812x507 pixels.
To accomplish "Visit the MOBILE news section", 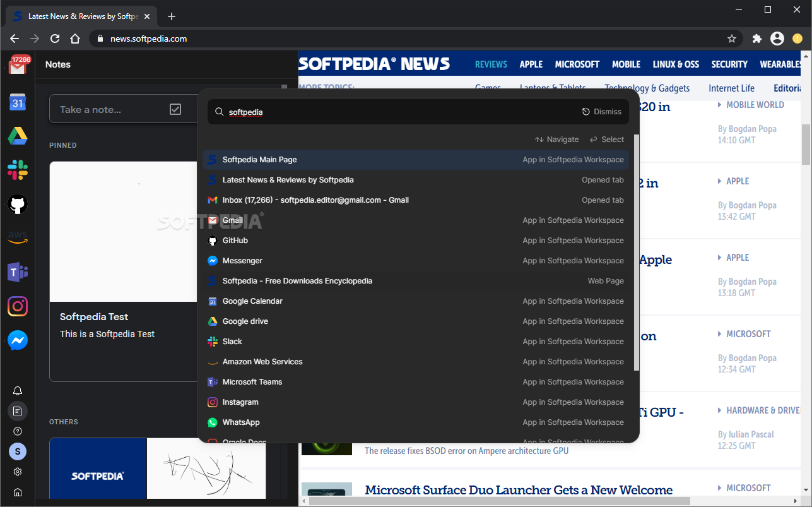I will (626, 64).
